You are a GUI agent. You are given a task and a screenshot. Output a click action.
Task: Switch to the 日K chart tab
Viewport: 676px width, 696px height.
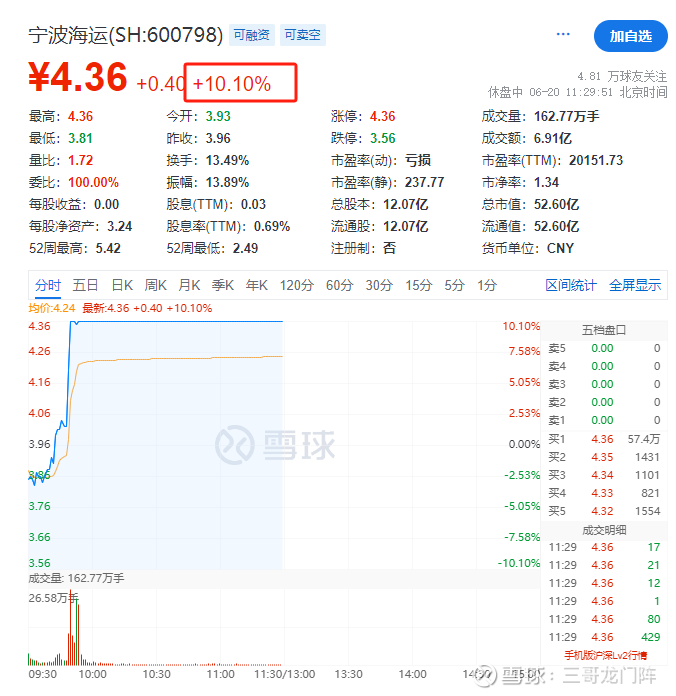click(122, 285)
